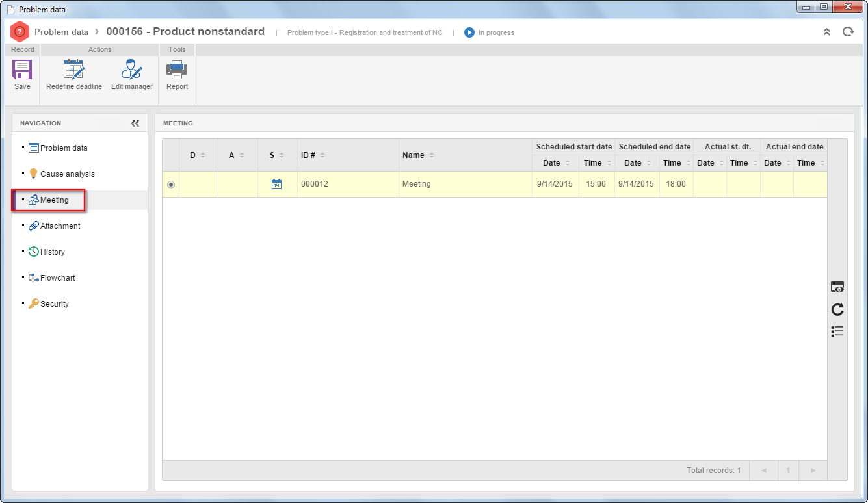Click the grid refresh icon on right
The height and width of the screenshot is (503, 868).
point(837,309)
